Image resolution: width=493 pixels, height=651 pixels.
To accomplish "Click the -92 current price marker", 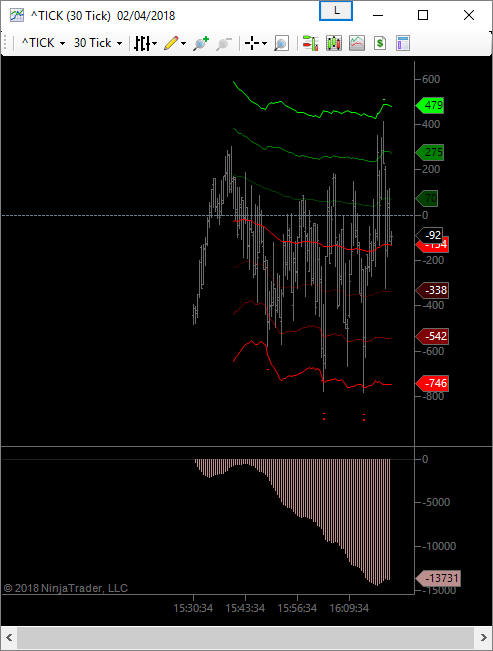I will [429, 235].
